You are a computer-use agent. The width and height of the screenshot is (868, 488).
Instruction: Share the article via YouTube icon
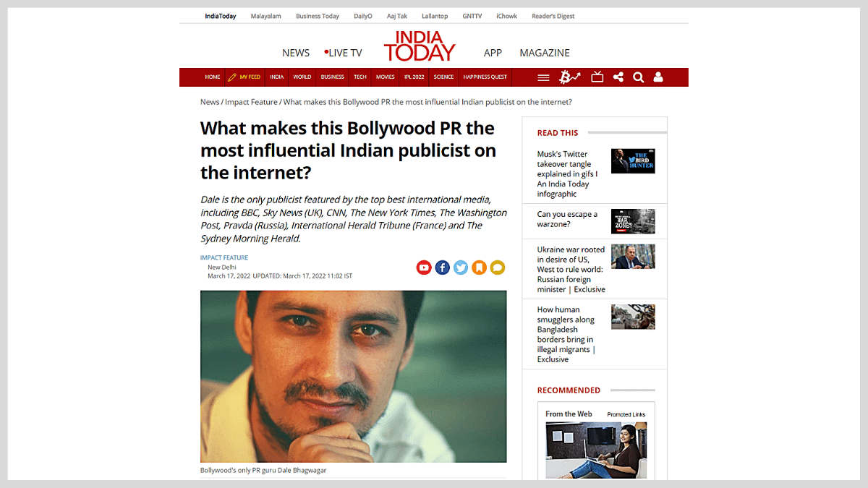tap(424, 267)
